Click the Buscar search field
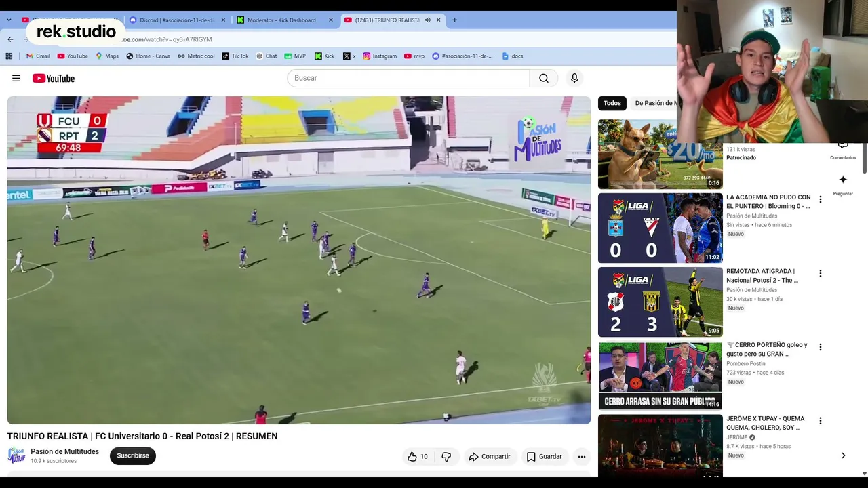This screenshot has height=488, width=868. [408, 78]
